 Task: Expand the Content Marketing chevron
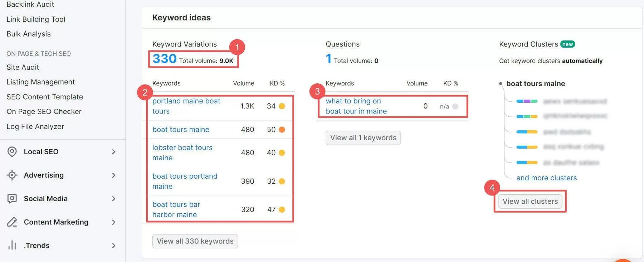114,222
